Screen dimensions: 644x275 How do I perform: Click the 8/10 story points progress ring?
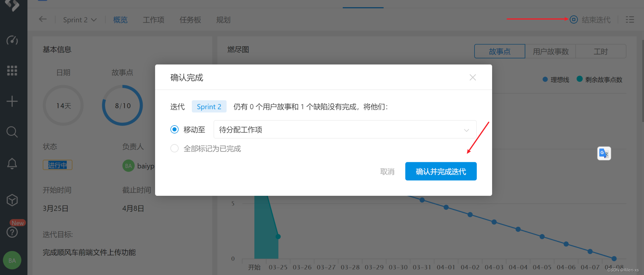tap(123, 105)
